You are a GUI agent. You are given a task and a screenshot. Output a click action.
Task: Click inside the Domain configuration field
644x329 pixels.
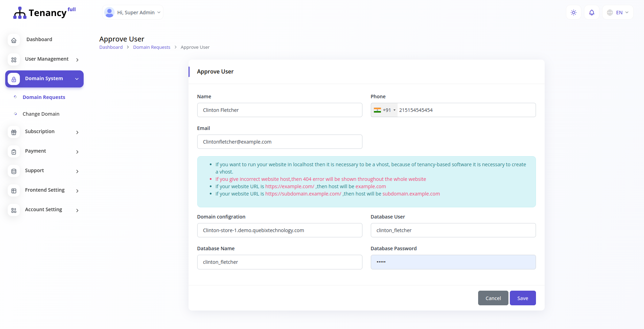[279, 230]
